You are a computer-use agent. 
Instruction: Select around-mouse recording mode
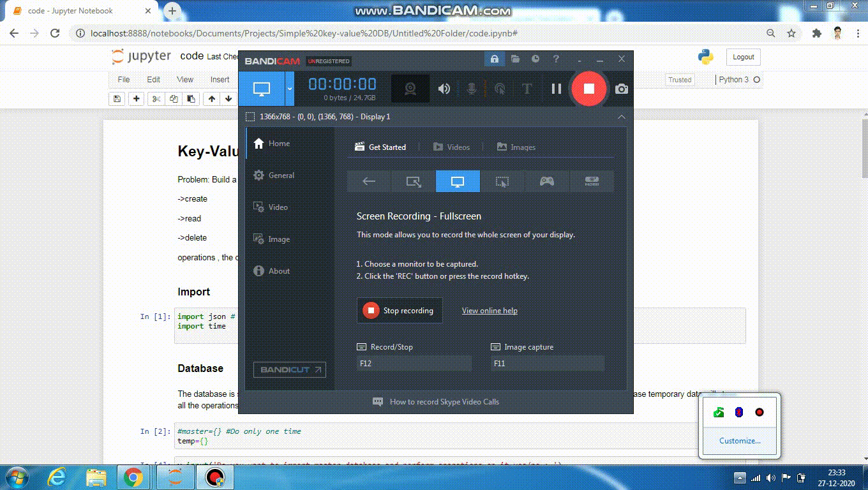click(502, 181)
